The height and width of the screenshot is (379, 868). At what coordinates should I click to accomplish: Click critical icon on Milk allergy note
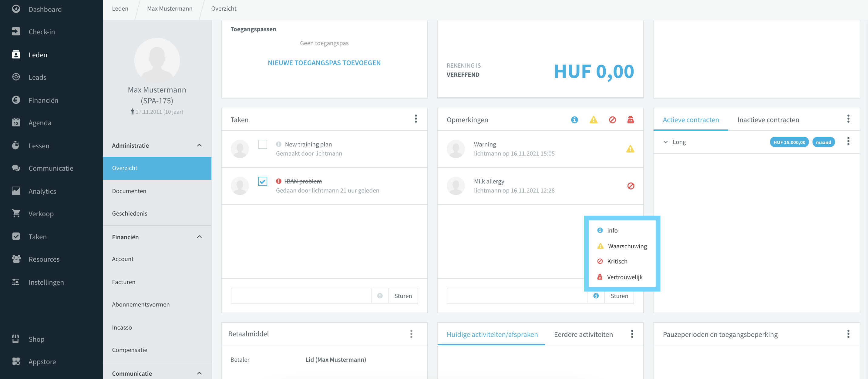click(x=631, y=186)
